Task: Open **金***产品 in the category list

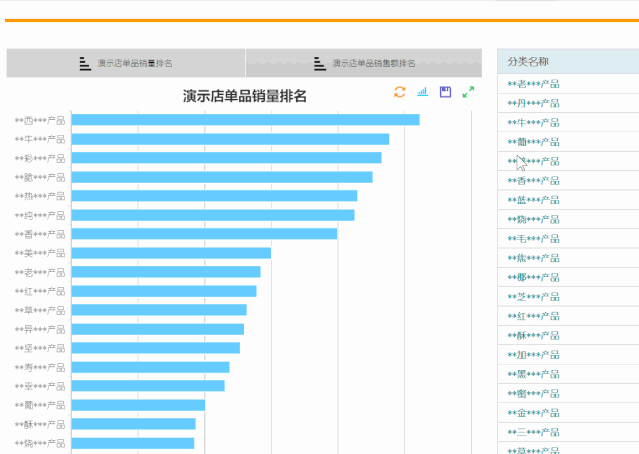Action: coord(534,413)
